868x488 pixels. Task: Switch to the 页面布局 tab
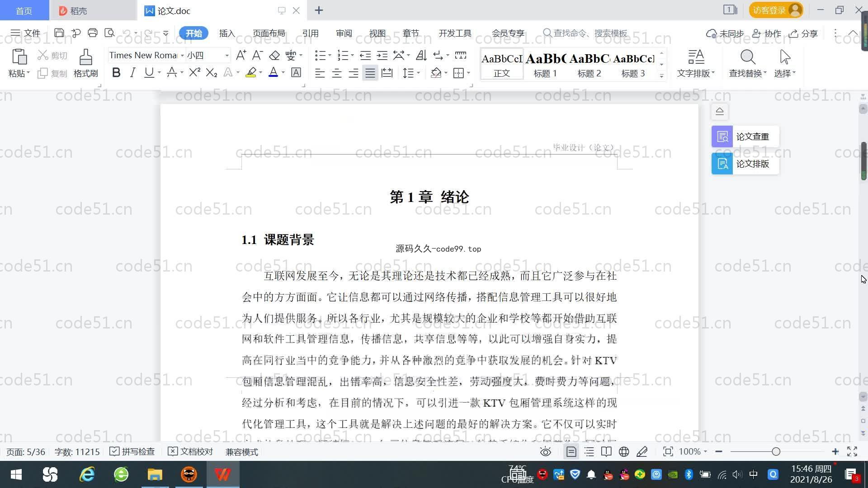[x=269, y=33]
